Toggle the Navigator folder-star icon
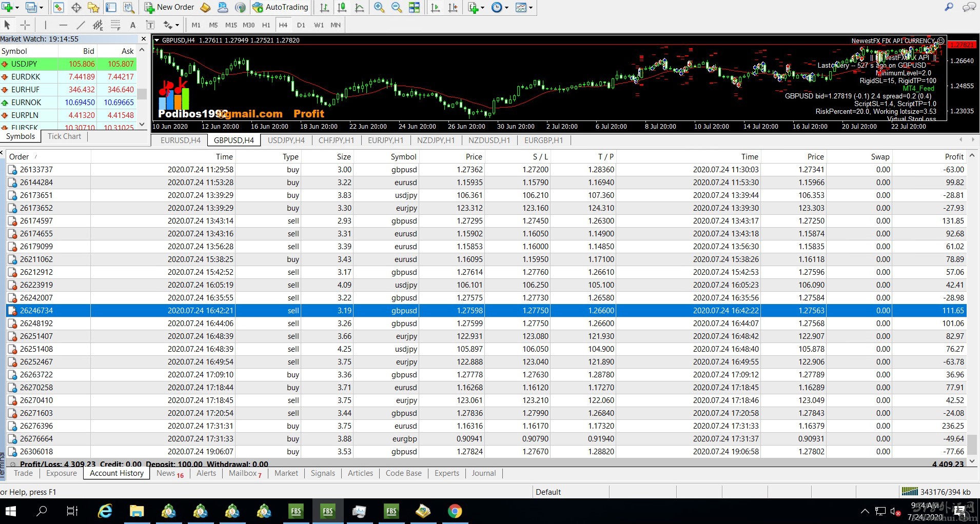Viewport: 980px width, 524px height. 93,8
